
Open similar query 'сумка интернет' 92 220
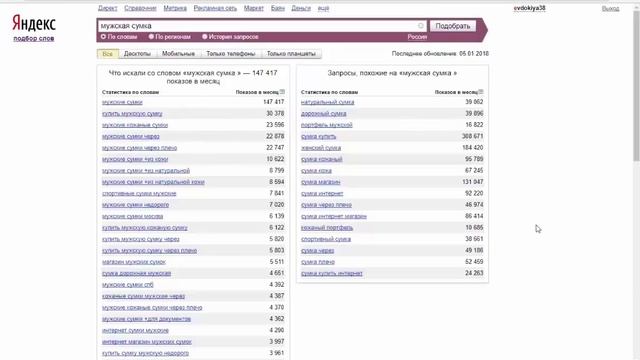pyautogui.click(x=322, y=193)
